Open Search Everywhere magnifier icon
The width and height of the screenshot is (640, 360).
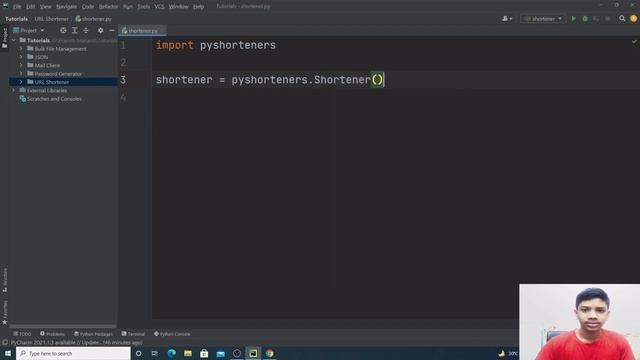pos(622,19)
